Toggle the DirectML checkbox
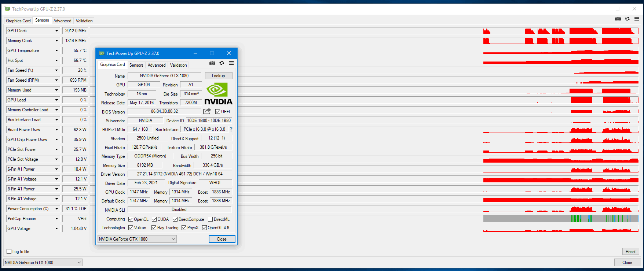 (x=211, y=219)
